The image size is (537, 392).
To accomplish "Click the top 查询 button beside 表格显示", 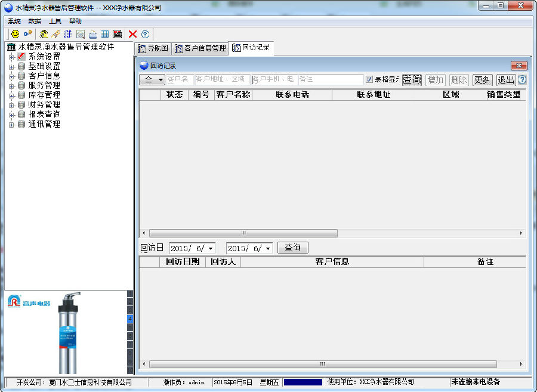I will (412, 80).
